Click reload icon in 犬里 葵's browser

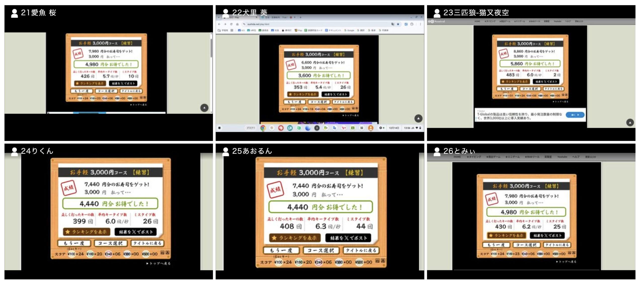(231, 24)
